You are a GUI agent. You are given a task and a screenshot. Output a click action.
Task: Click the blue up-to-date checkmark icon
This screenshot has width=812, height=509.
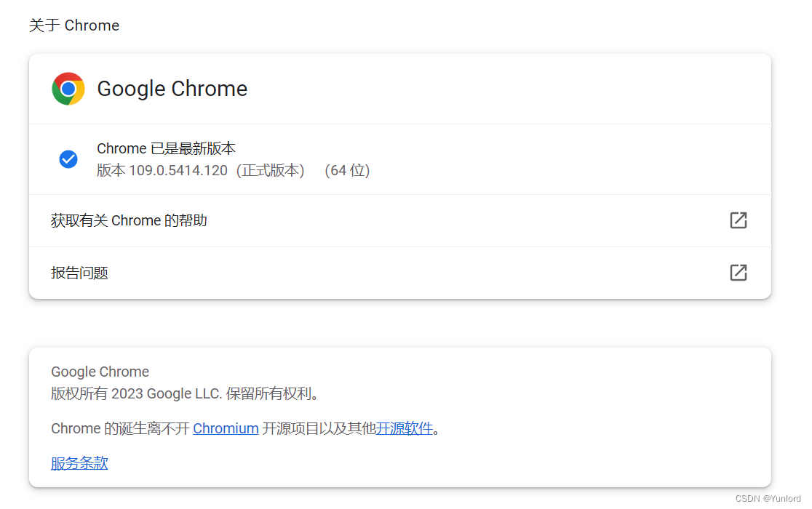tap(68, 159)
